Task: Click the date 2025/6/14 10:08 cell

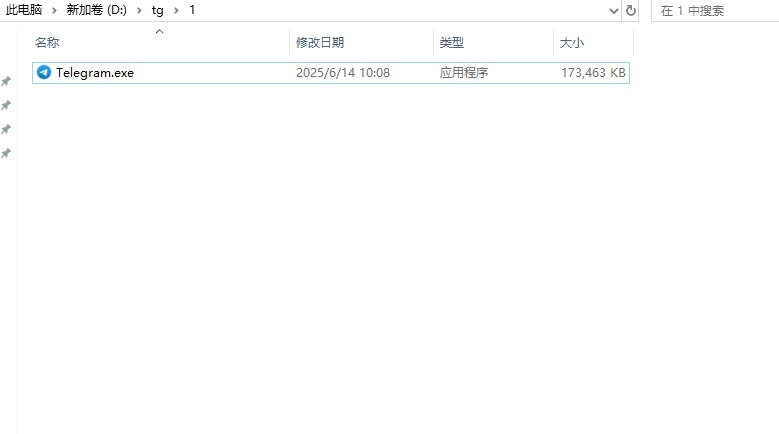Action: pyautogui.click(x=343, y=73)
